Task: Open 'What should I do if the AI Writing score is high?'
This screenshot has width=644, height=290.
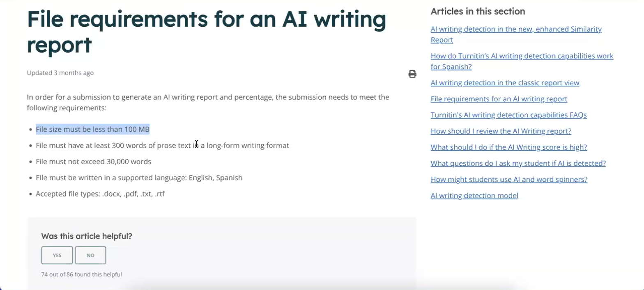Action: [x=508, y=147]
